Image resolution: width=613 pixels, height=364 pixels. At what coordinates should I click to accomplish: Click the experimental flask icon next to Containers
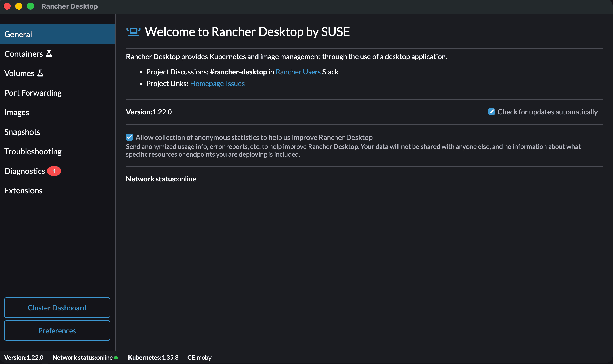(x=49, y=53)
